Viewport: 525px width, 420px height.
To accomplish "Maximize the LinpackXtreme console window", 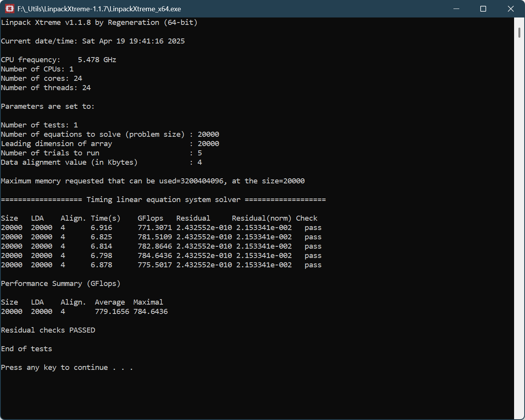I will coord(483,9).
